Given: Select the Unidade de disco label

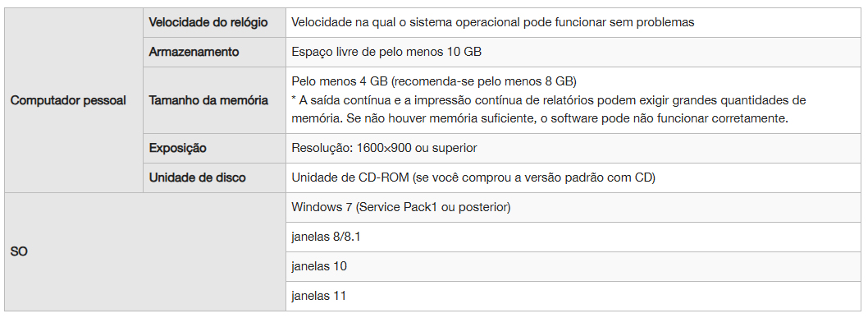Looking at the screenshot, I should click(x=197, y=177).
